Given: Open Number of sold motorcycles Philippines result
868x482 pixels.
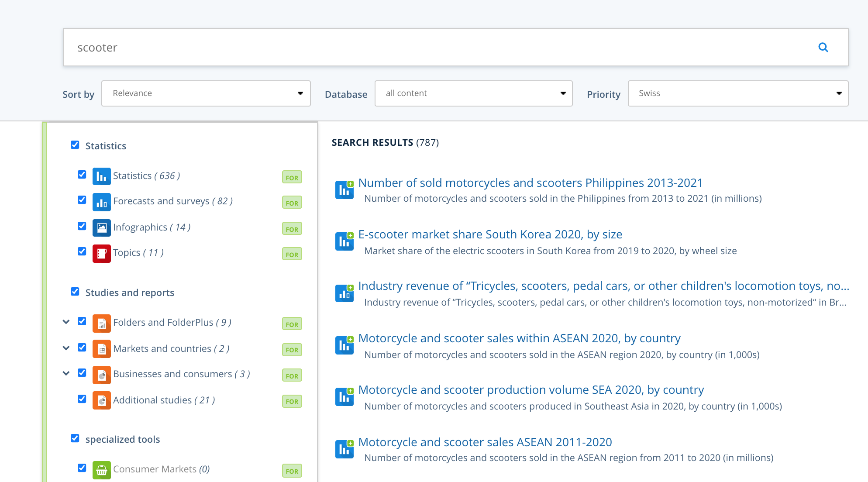Looking at the screenshot, I should (530, 183).
